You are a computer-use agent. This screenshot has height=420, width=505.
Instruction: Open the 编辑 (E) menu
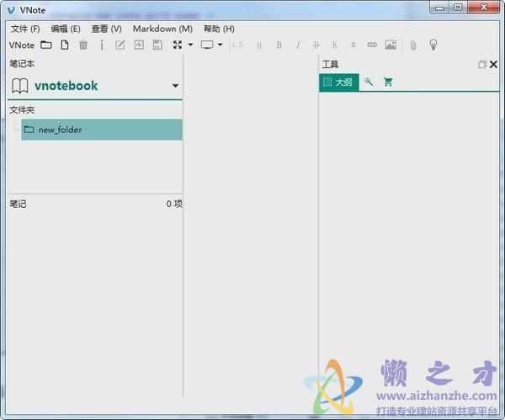coord(66,29)
